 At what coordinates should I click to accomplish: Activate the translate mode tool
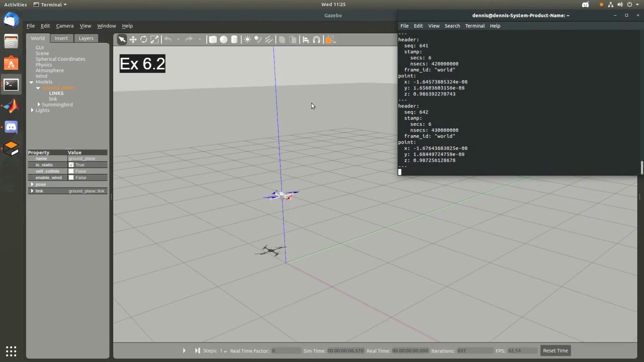point(133,40)
